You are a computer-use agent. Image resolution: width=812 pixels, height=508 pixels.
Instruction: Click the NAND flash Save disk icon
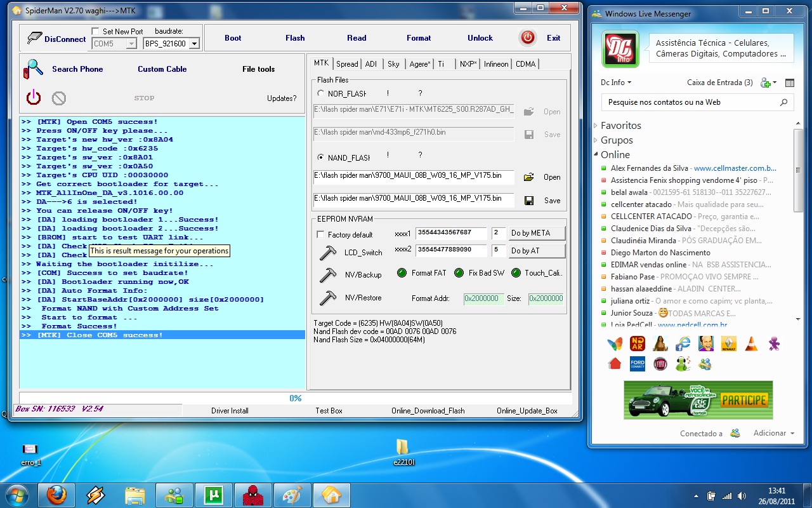(x=528, y=201)
